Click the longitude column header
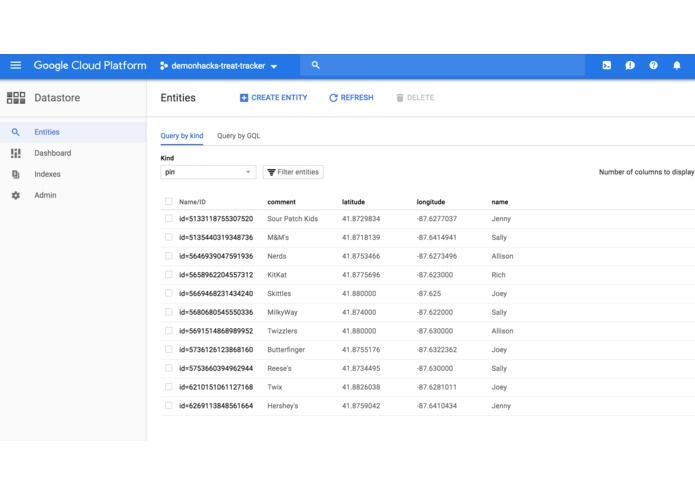Screen dimensions: 695x494 coord(431,202)
